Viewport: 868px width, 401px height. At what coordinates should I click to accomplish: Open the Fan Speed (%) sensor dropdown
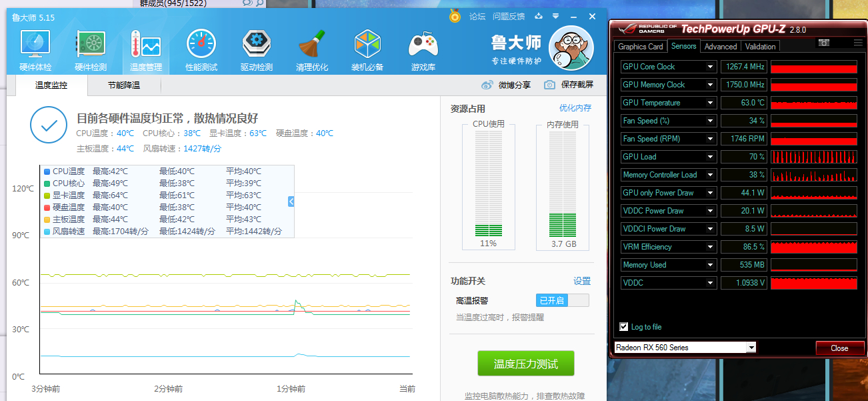[711, 121]
